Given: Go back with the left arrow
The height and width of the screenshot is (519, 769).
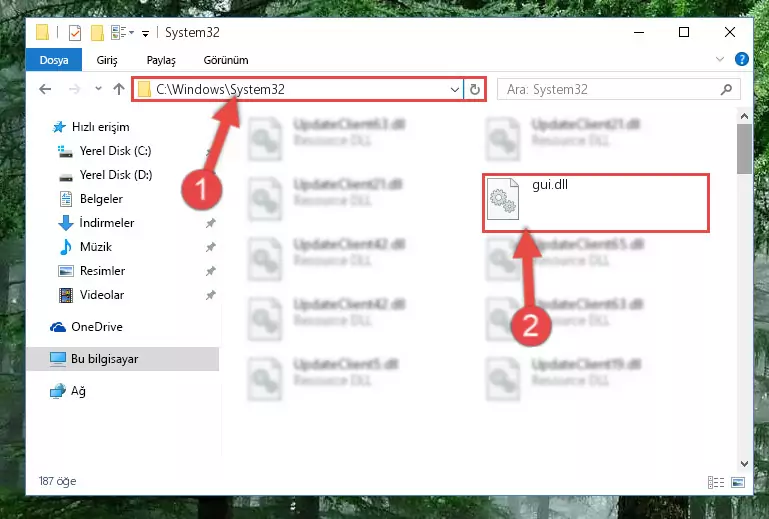Looking at the screenshot, I should [x=45, y=89].
